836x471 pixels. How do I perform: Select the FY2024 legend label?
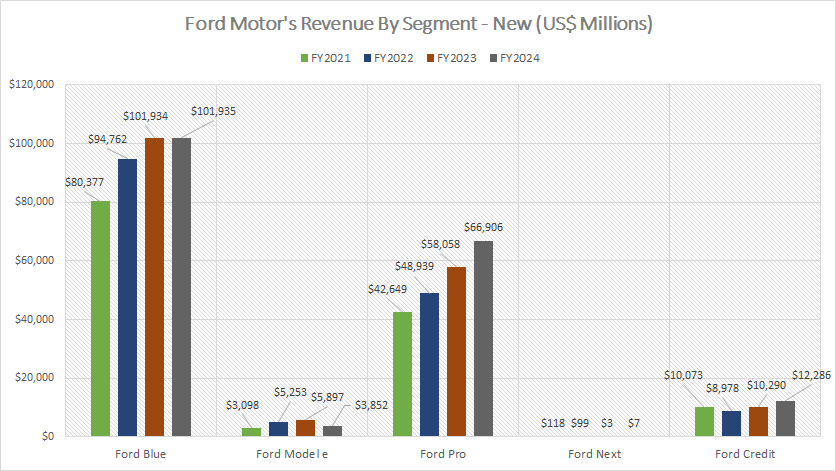tap(519, 58)
